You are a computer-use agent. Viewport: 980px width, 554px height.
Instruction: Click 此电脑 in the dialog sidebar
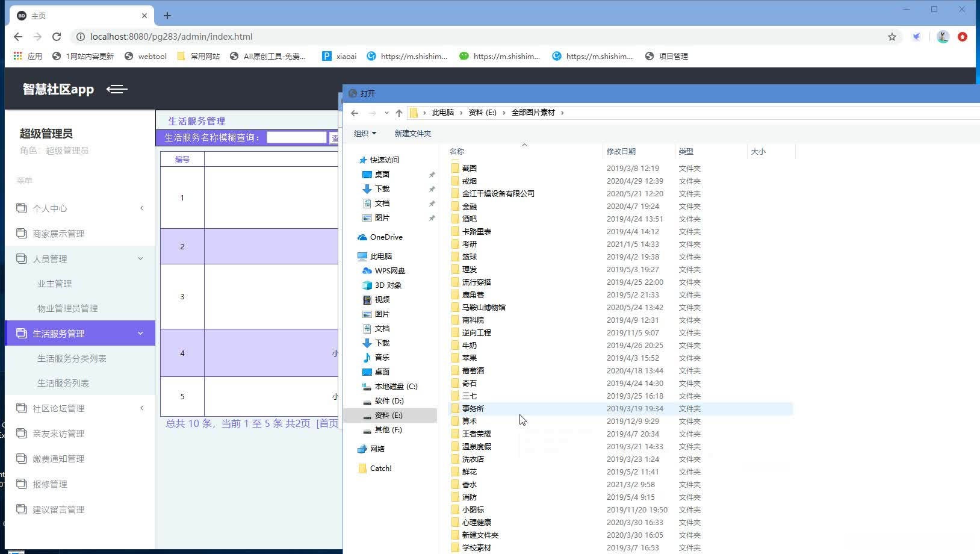[379, 256]
